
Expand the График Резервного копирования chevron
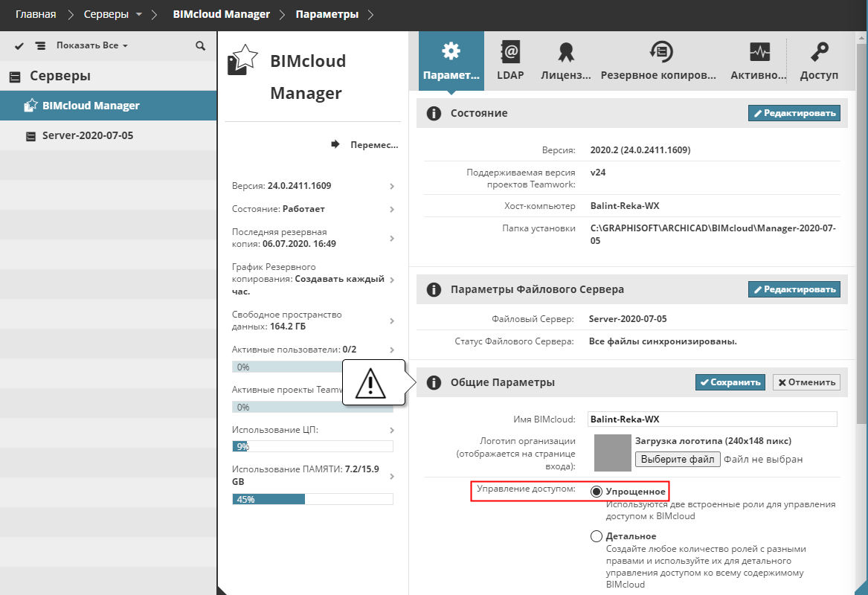coord(392,280)
